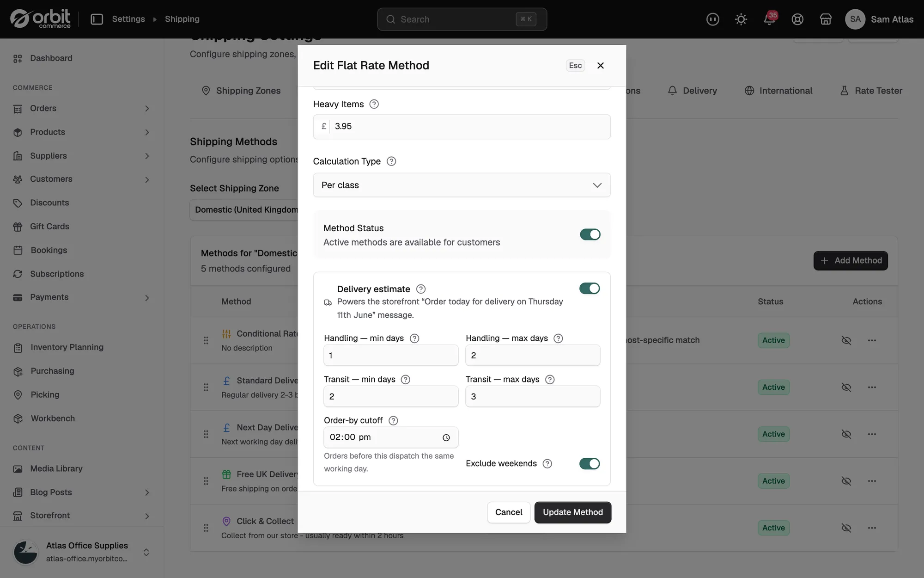The image size is (924, 578).
Task: Focus the Order-by cutoff time field
Action: coord(391,437)
